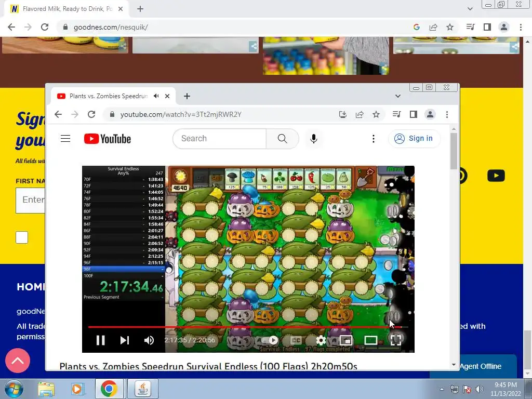This screenshot has width=532, height=399.
Task: Click the YouTube window address bar URL
Action: point(181,114)
